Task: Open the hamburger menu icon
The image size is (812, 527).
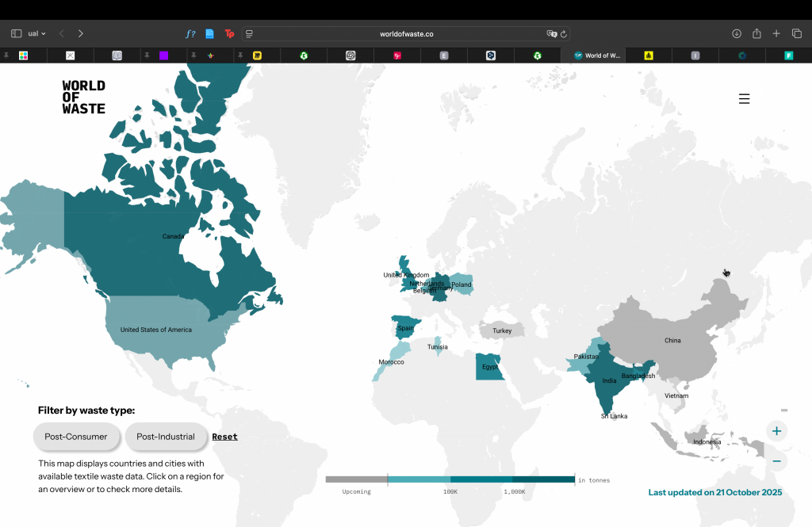Action: coord(744,99)
